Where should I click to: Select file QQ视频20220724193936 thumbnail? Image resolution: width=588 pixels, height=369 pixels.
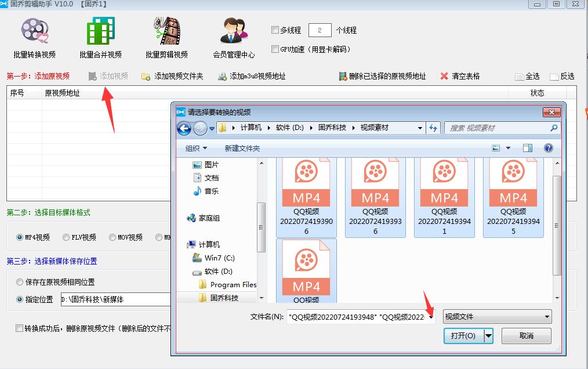point(375,197)
